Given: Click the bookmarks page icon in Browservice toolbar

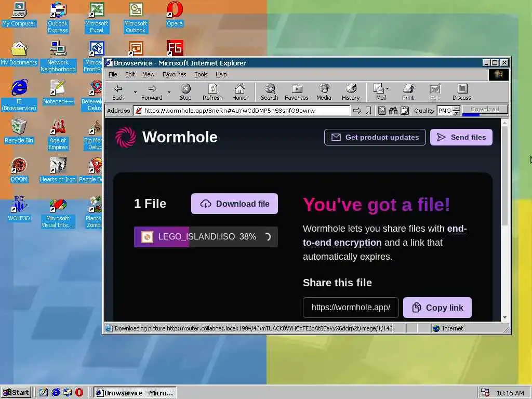Looking at the screenshot, I should [x=382, y=111].
